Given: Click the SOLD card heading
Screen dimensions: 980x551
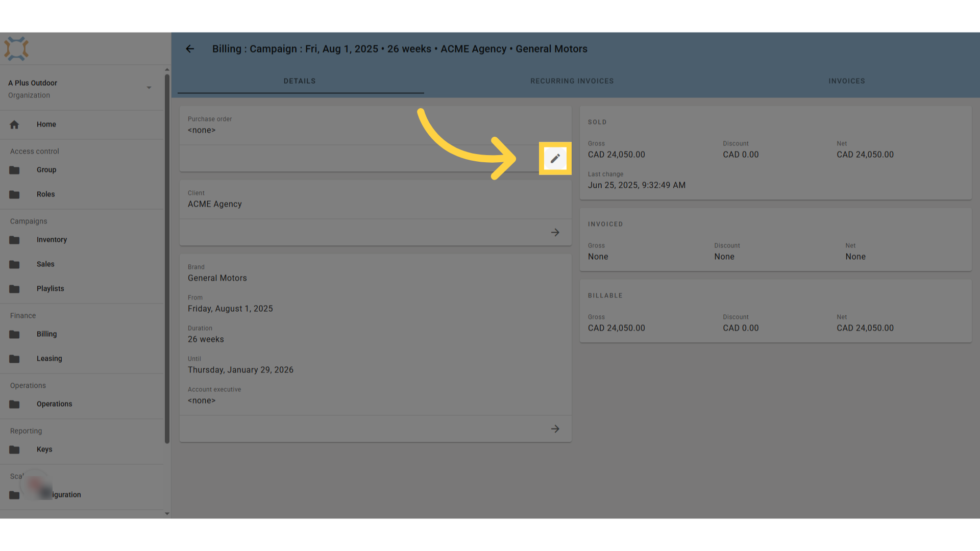Looking at the screenshot, I should [597, 122].
